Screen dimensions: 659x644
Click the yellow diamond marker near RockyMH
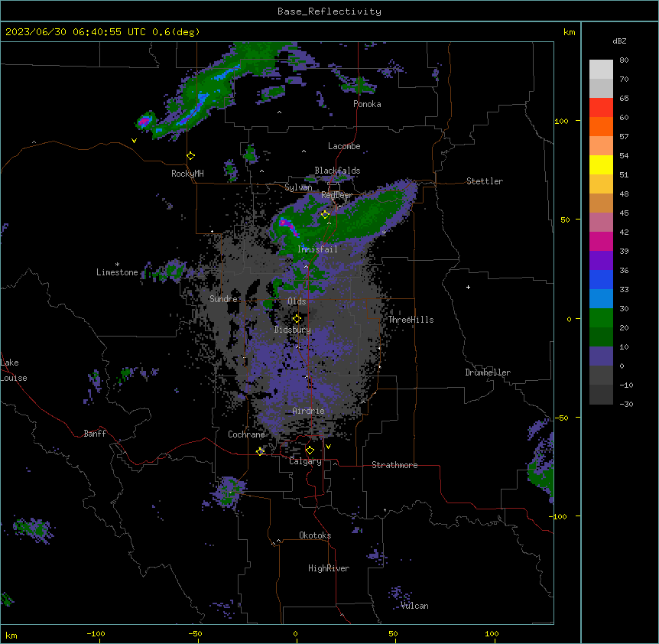(x=191, y=156)
